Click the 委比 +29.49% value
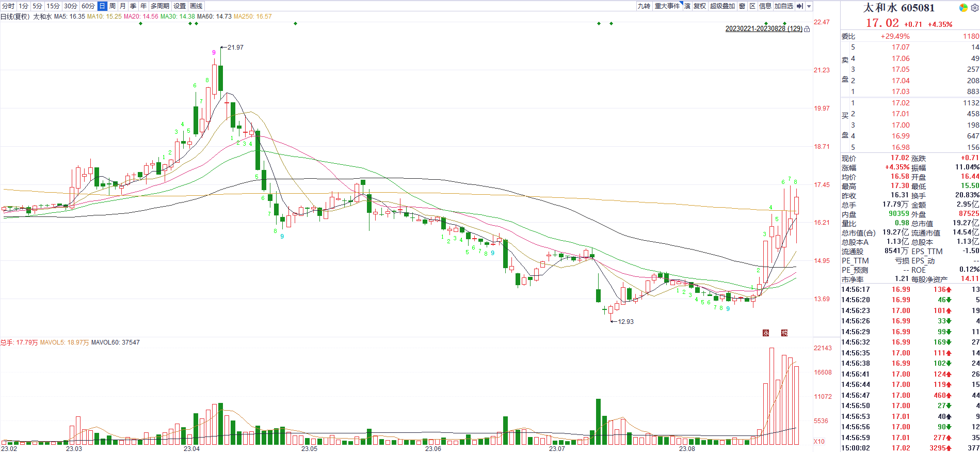This screenshot has height=452, width=980. point(895,36)
